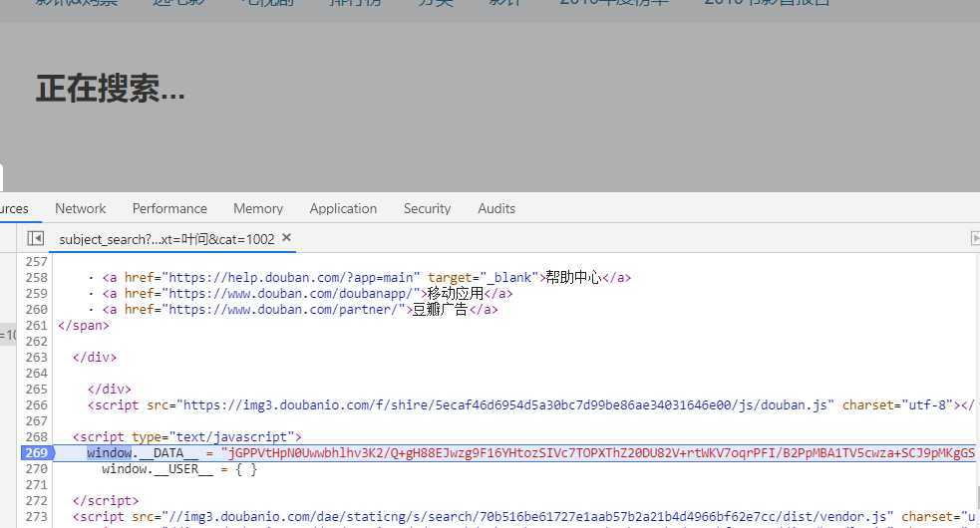Toggle the debugger pane icon at right edge
This screenshot has height=528, width=980.
click(975, 238)
